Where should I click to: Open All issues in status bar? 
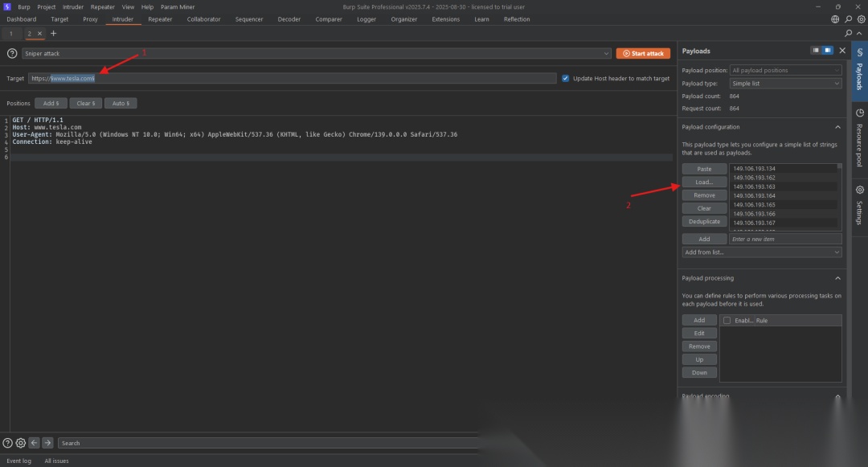(x=56, y=461)
